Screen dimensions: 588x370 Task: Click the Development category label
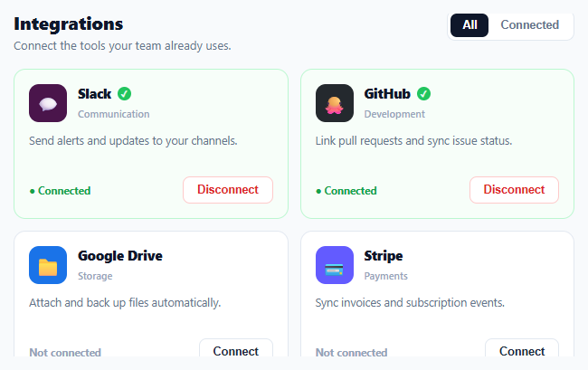(x=394, y=114)
